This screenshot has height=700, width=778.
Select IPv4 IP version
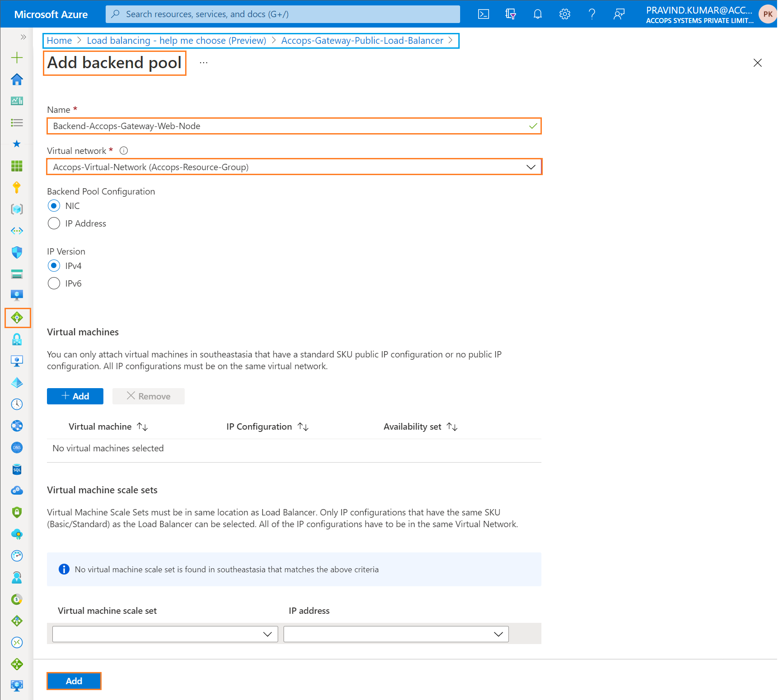tap(54, 266)
